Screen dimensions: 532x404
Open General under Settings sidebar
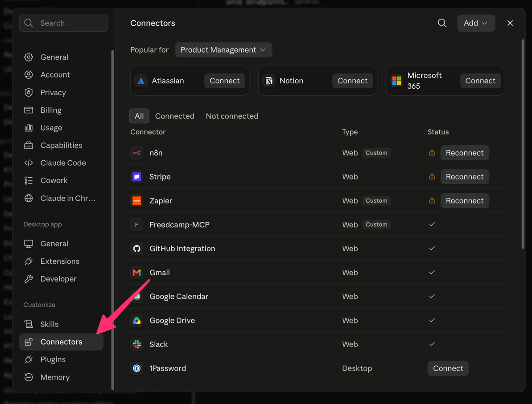click(x=61, y=57)
